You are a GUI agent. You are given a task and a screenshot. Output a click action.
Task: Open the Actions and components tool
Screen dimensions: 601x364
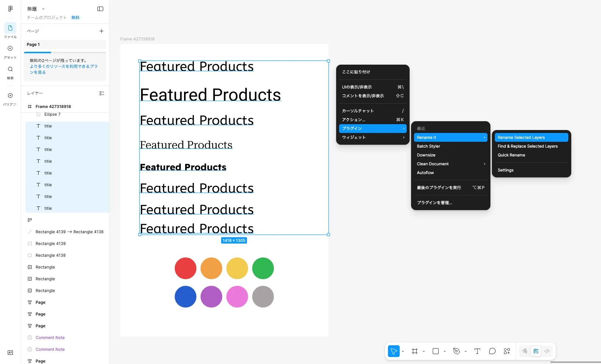pos(507,351)
